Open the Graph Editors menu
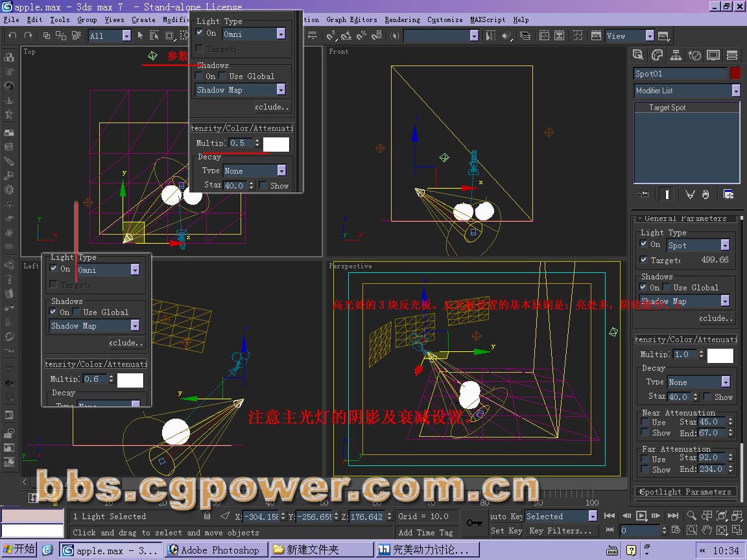 351,19
